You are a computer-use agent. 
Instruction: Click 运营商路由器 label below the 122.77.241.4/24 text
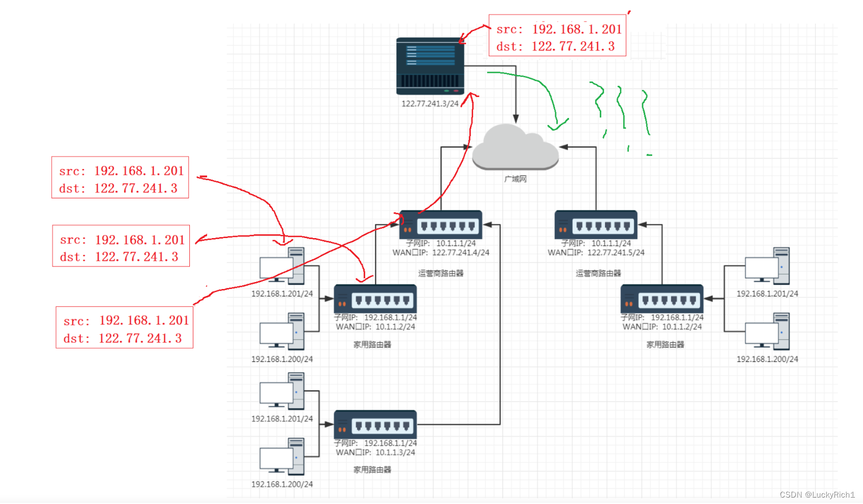pyautogui.click(x=441, y=273)
